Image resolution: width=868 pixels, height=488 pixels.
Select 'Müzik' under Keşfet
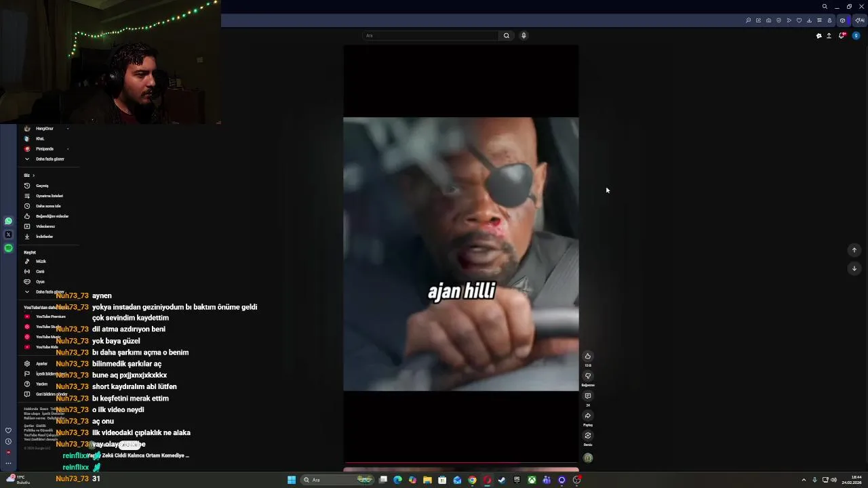click(x=41, y=261)
